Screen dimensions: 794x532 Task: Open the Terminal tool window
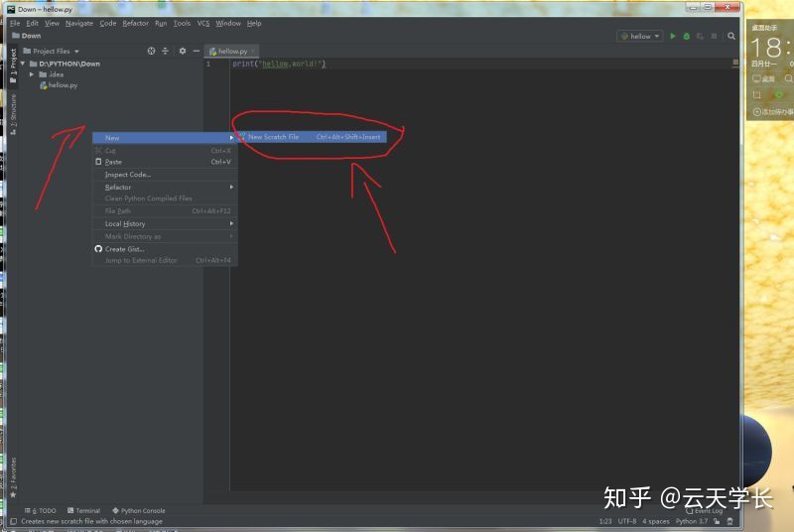[x=84, y=510]
